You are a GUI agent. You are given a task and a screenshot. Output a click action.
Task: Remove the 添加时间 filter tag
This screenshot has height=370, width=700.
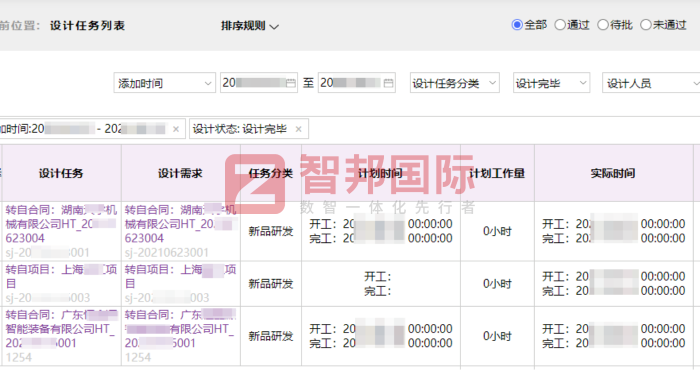[x=176, y=129]
